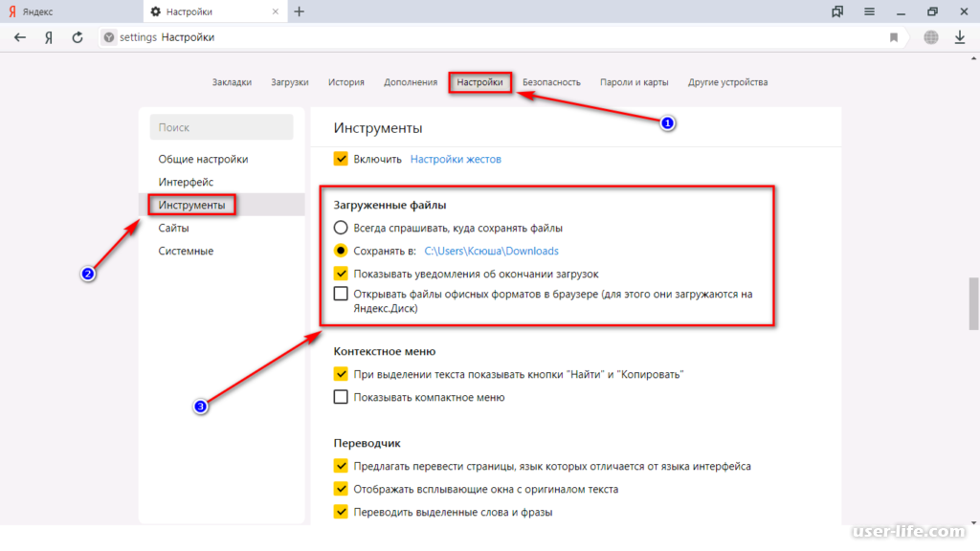The height and width of the screenshot is (551, 980).
Task: Click the back navigation arrow
Action: [20, 37]
